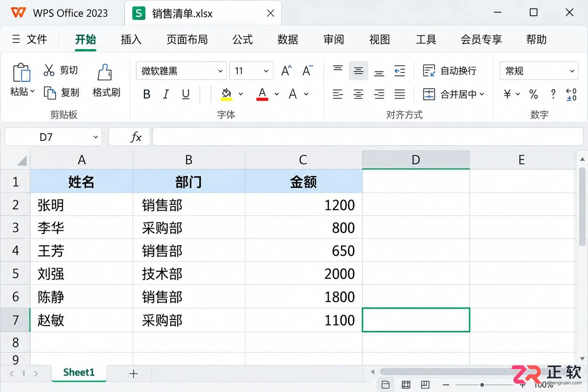Viewport: 588px width, 392px height.
Task: Apply percent style to the cell
Action: click(533, 94)
